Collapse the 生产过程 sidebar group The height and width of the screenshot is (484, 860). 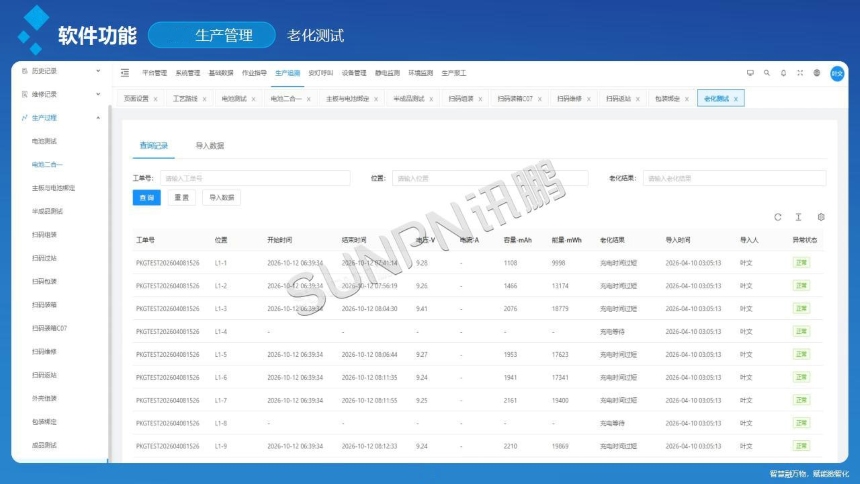98,118
